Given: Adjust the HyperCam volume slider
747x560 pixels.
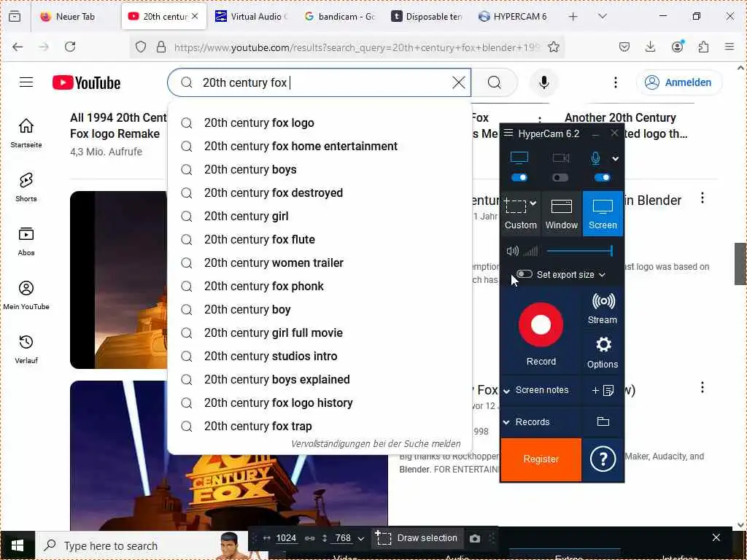Looking at the screenshot, I should coord(579,251).
